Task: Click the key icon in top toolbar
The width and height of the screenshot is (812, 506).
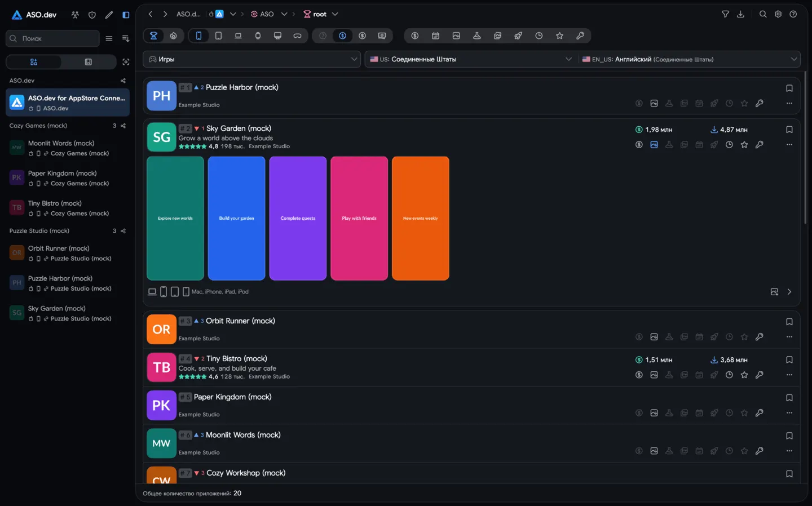Action: (580, 35)
